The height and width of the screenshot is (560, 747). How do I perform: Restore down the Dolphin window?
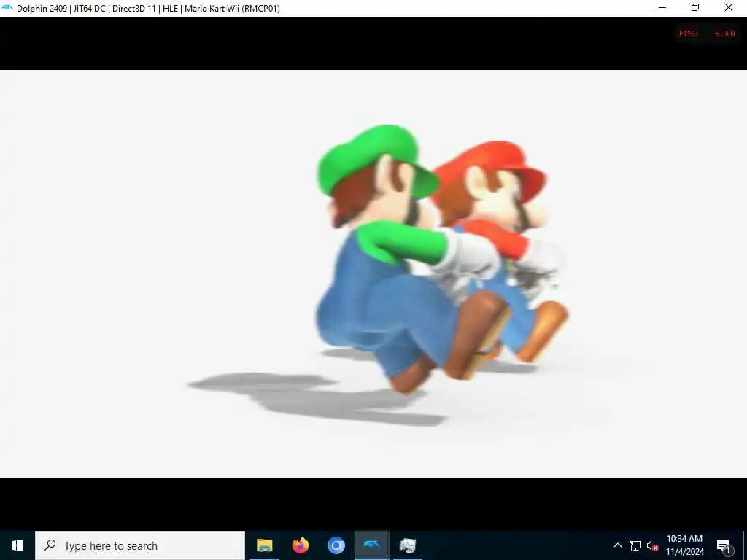coord(695,8)
